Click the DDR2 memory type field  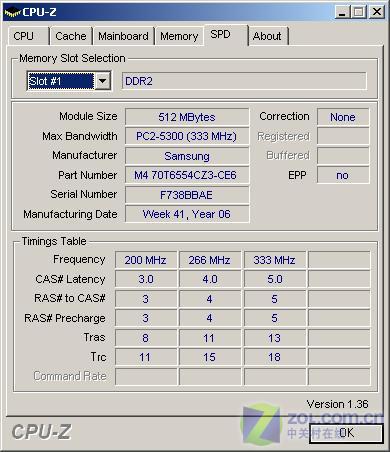coord(244,81)
